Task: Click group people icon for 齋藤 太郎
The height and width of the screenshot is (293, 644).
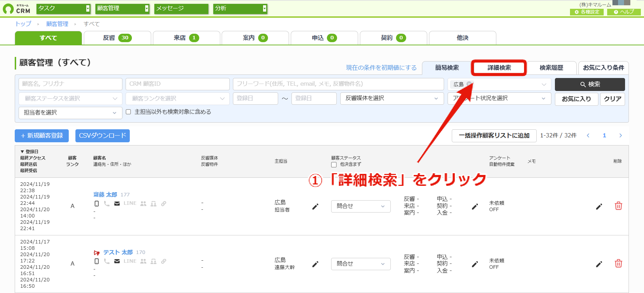Action: click(143, 203)
